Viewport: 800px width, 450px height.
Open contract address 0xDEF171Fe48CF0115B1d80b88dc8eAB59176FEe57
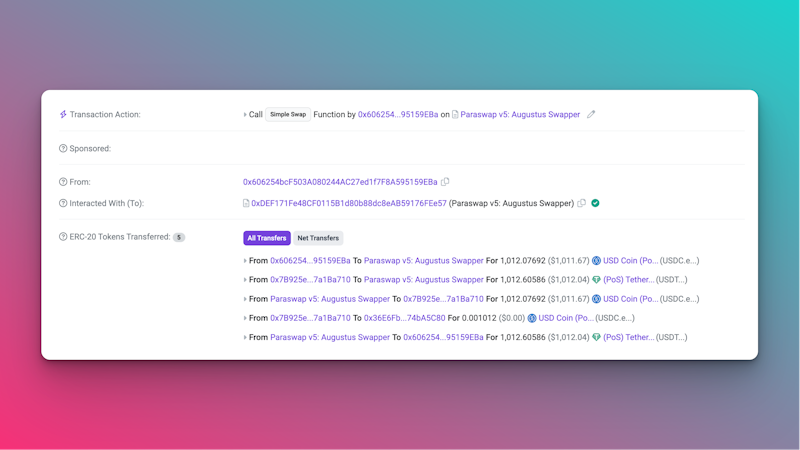pyautogui.click(x=348, y=203)
